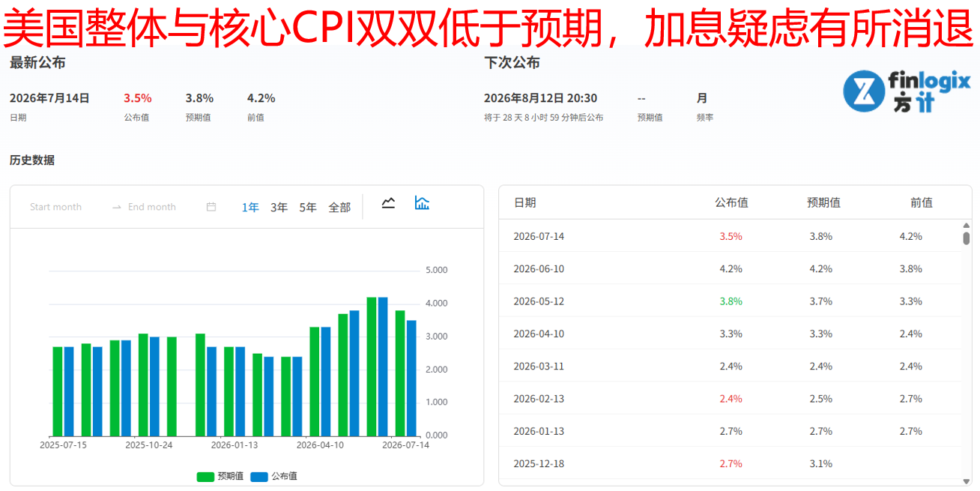Click 4.2% previous value in 2026-07-14 table row
Image resolution: width=980 pixels, height=491 pixels.
tap(910, 236)
